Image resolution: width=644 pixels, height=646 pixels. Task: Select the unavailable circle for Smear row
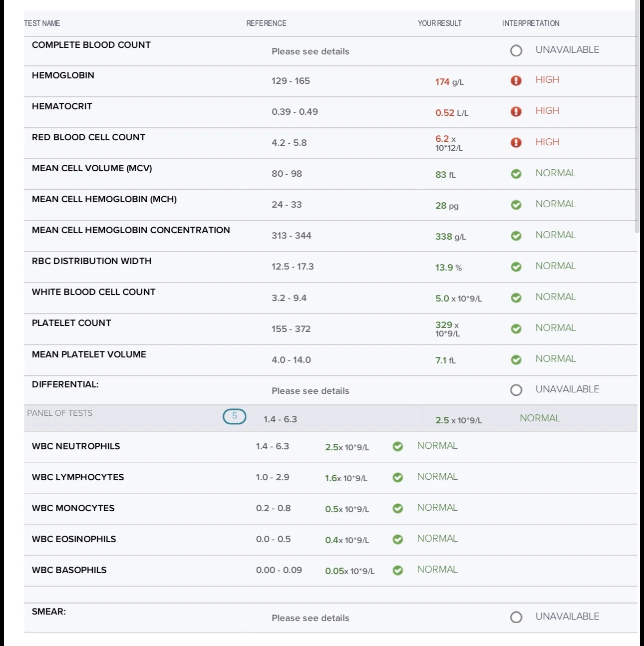click(516, 617)
